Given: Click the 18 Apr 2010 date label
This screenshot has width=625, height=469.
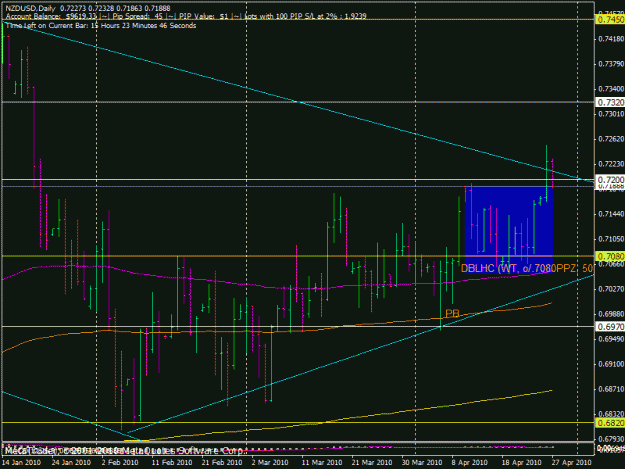Looking at the screenshot, I should coord(521,462).
